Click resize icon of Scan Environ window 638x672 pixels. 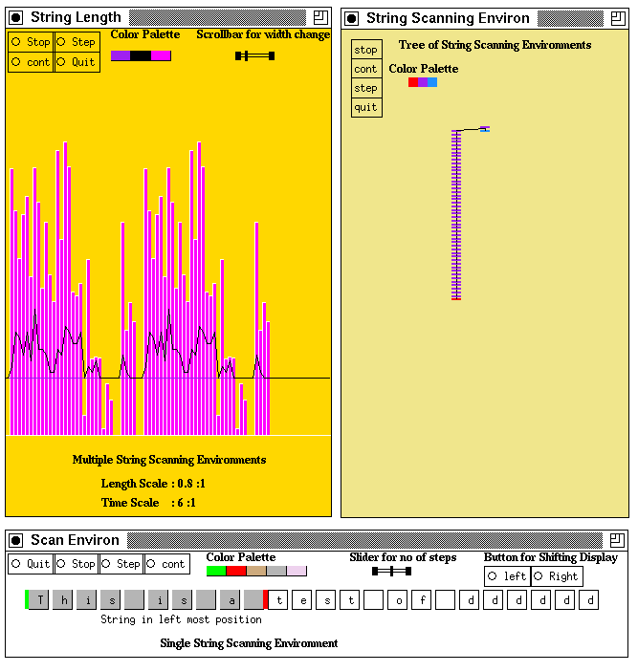[617, 540]
